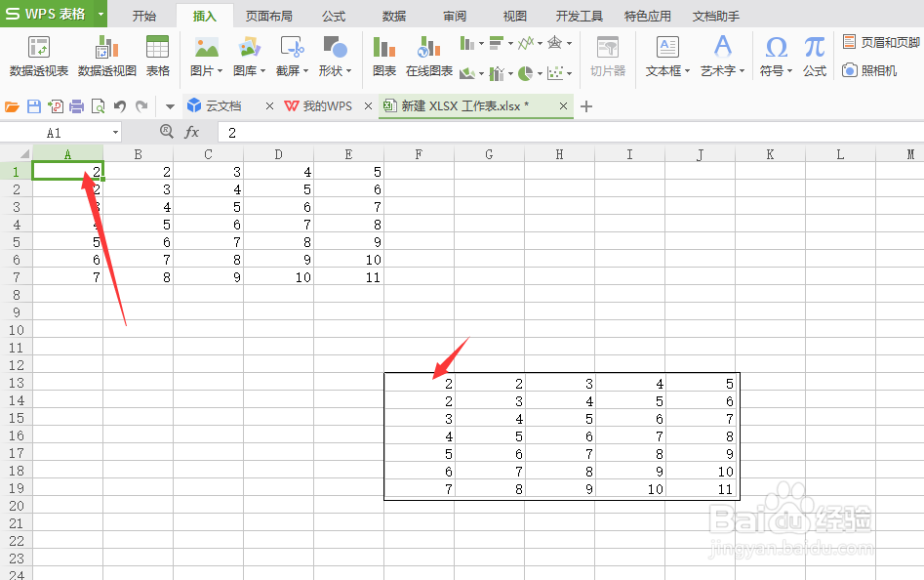Export to PDF icon in quick toolbar
Image resolution: width=924 pixels, height=580 pixels.
click(x=56, y=106)
